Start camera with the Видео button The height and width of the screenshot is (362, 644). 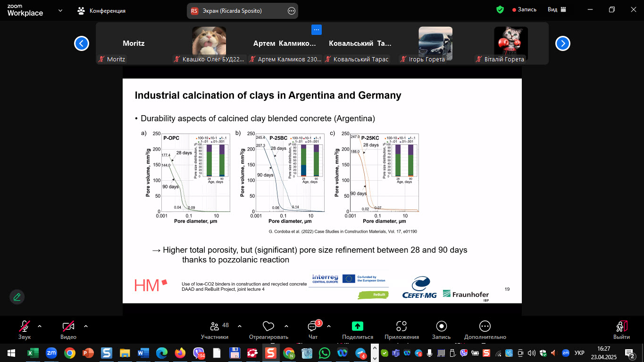click(68, 330)
